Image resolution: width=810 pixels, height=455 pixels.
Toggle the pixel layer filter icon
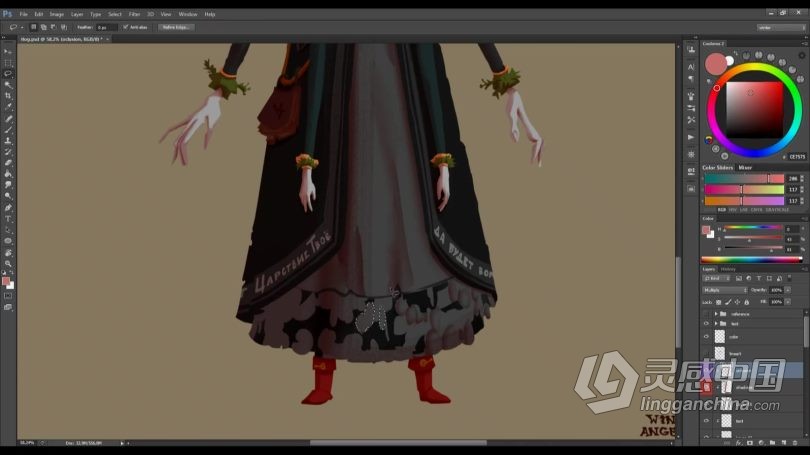(x=739, y=278)
